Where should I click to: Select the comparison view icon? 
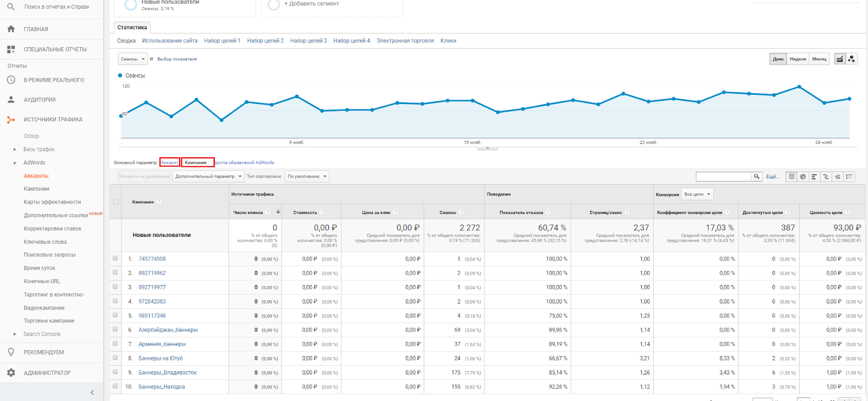(x=826, y=177)
